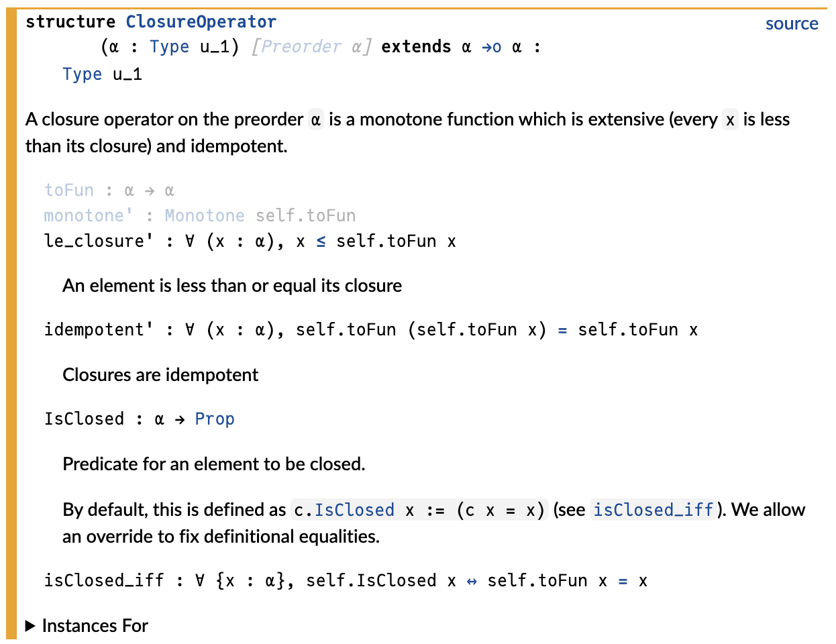Click the le_closure' field name
This screenshot has width=836, height=644.
click(x=94, y=241)
